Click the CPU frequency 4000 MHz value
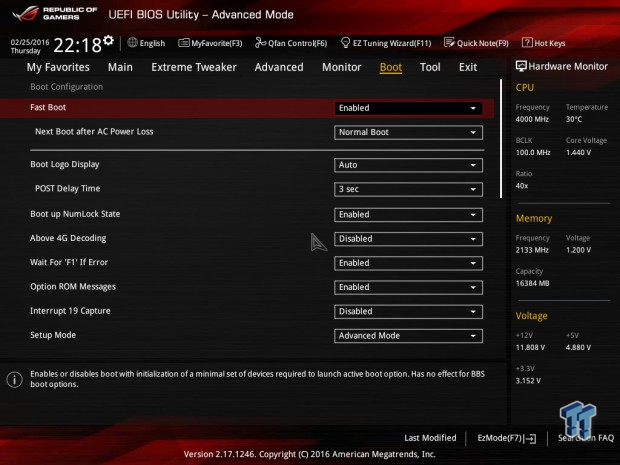 click(532, 119)
